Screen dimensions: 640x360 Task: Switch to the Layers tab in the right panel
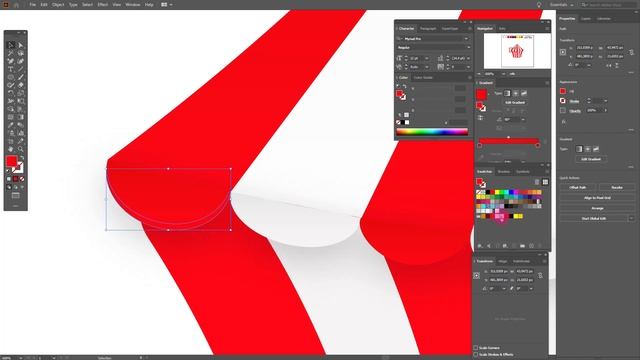[x=586, y=19]
